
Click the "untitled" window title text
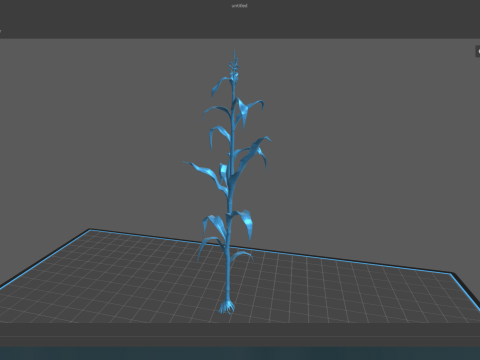239,6
